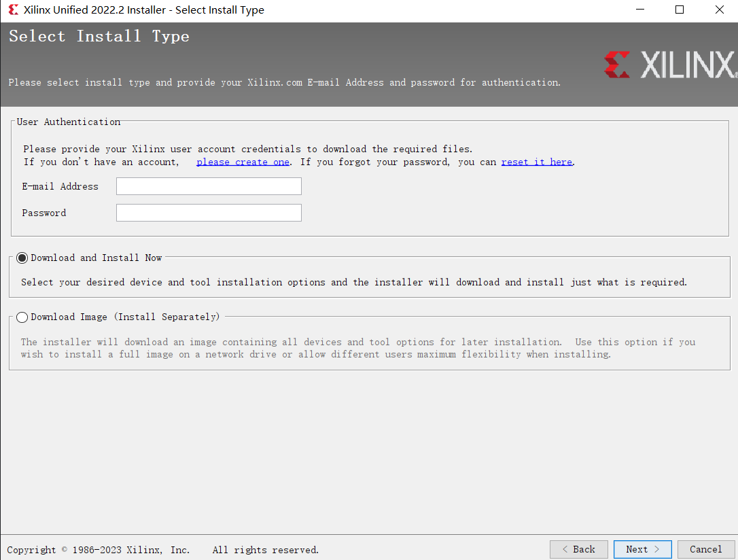738x560 pixels.
Task: Click the "All rights reserved." footer text
Action: pyautogui.click(x=266, y=550)
